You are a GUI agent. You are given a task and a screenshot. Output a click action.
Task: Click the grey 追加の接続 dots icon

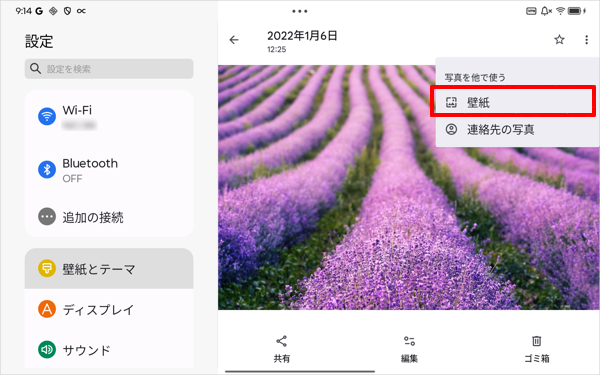[47, 217]
